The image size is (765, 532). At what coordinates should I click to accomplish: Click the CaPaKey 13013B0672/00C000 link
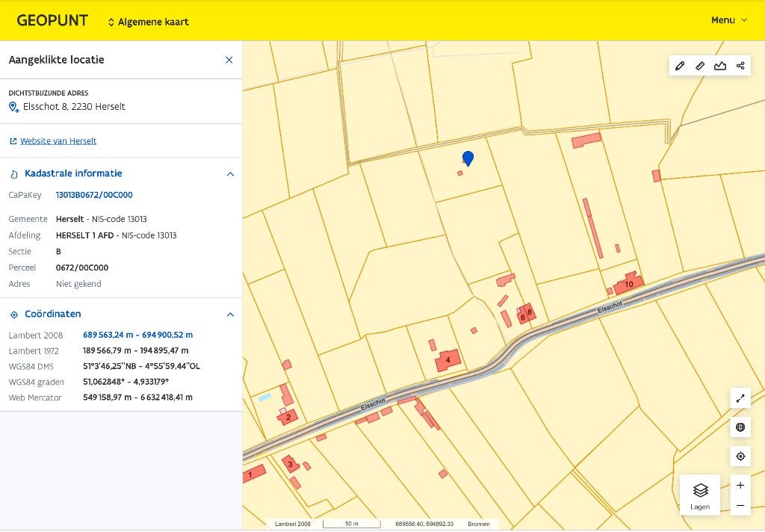[x=94, y=195]
